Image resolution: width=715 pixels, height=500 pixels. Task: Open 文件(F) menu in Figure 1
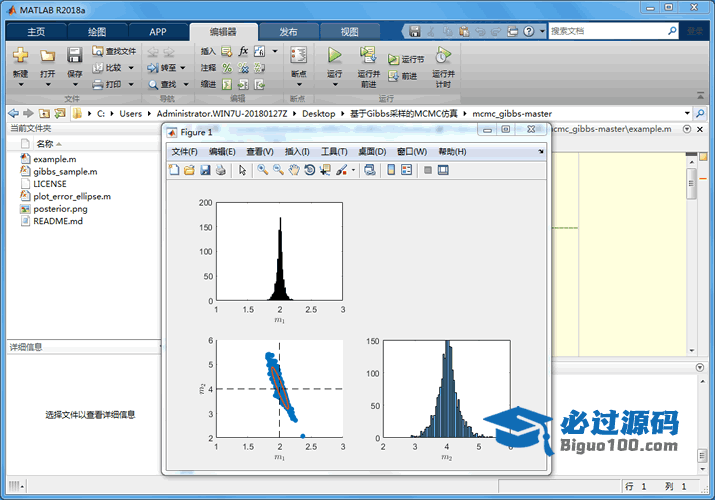pos(184,152)
